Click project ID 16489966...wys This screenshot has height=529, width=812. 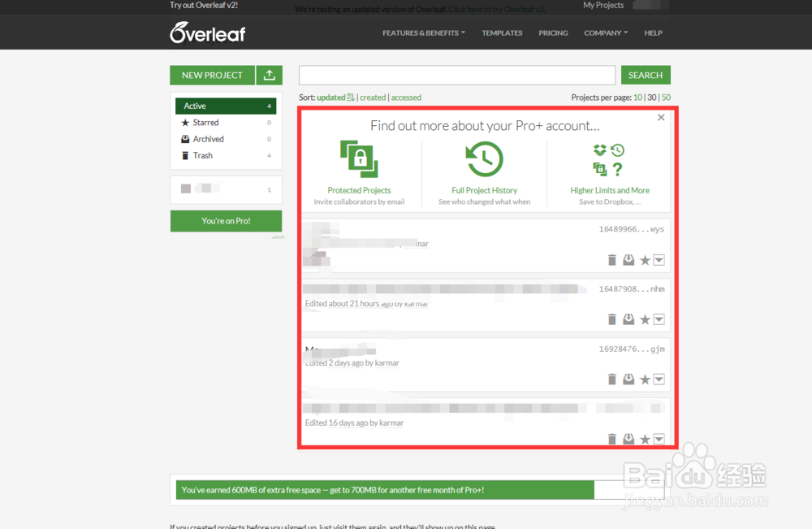coord(631,229)
